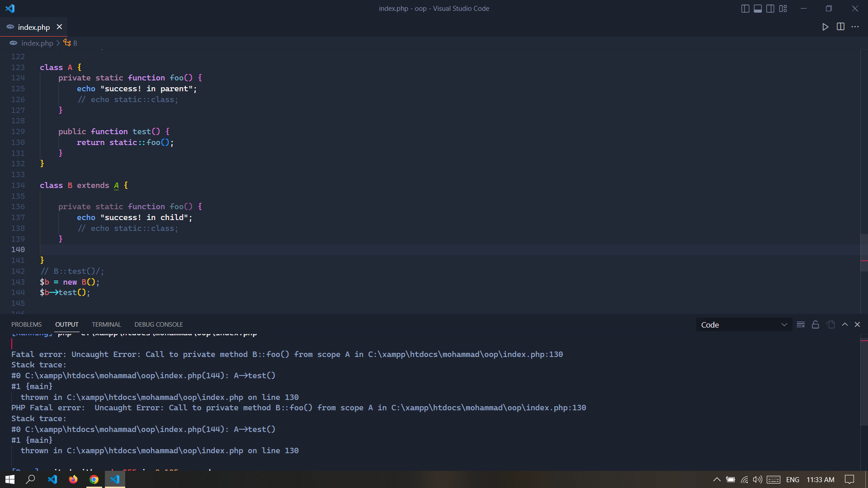Toggle primary side bar layout icon
The width and height of the screenshot is (868, 488).
pos(745,9)
